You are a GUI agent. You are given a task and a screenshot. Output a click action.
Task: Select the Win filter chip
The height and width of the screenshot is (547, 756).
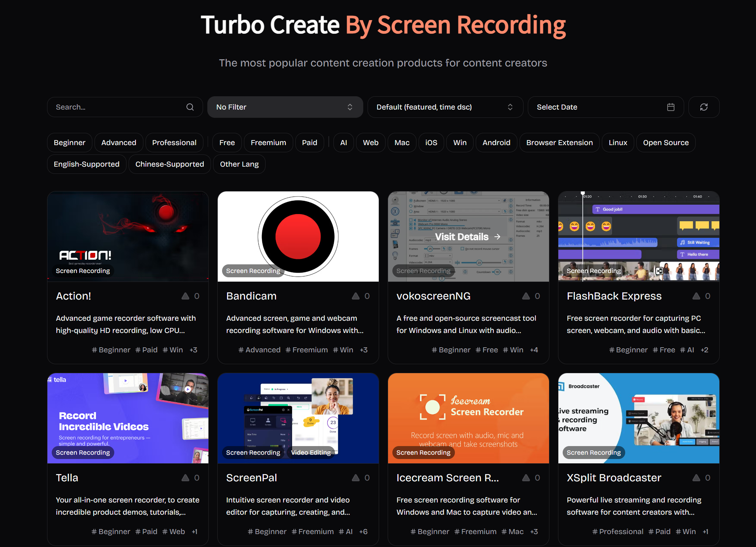[460, 143]
